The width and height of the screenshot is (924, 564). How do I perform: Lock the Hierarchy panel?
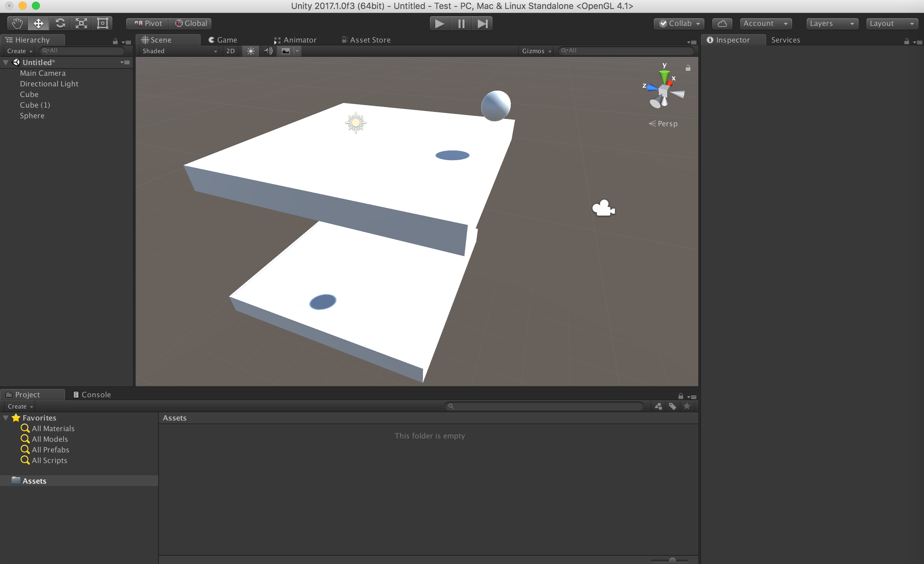pos(115,42)
